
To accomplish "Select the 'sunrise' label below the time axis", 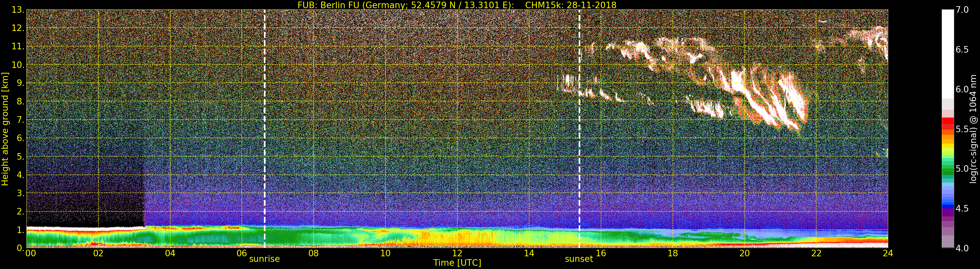I will click(265, 259).
